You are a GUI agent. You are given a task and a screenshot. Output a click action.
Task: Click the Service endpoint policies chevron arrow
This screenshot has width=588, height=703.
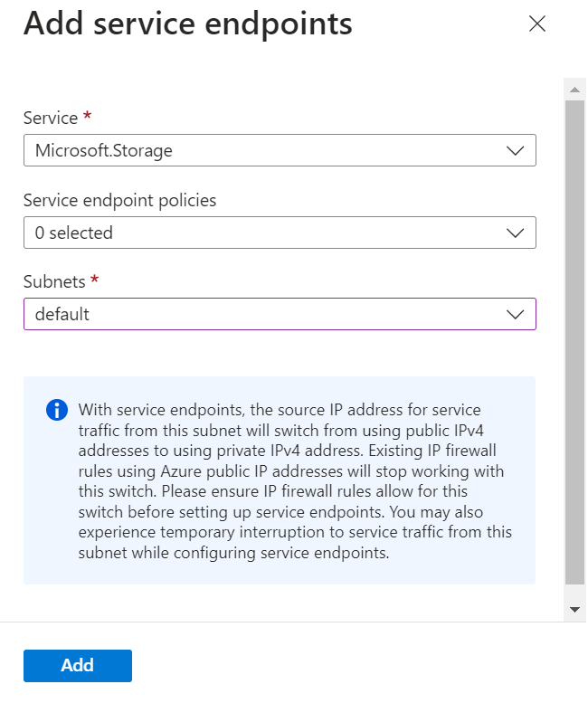tap(516, 233)
